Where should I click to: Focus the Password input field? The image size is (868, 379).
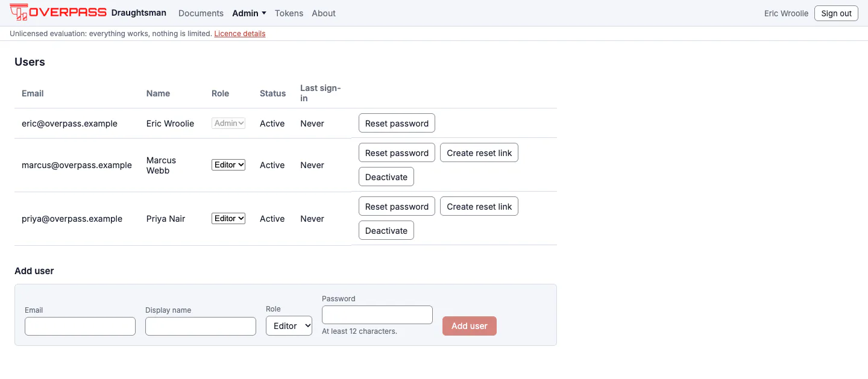377,315
